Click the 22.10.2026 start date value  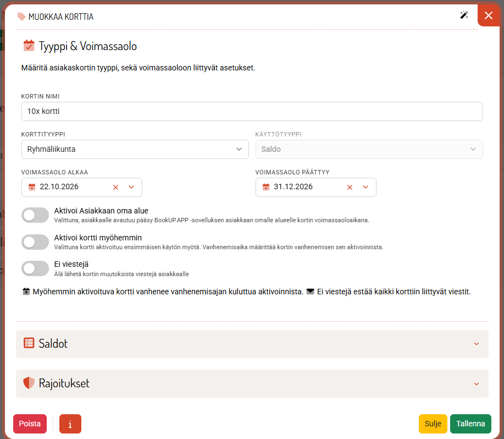[x=59, y=187]
